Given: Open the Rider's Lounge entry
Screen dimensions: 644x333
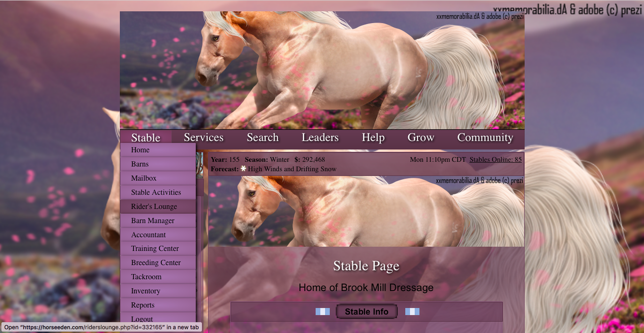Looking at the screenshot, I should tap(158, 206).
